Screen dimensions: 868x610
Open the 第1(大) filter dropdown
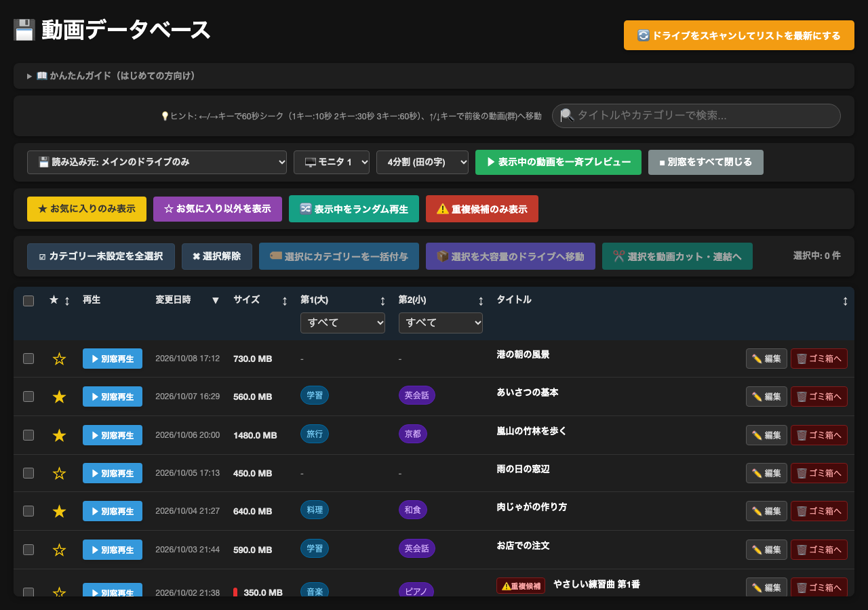pos(342,323)
